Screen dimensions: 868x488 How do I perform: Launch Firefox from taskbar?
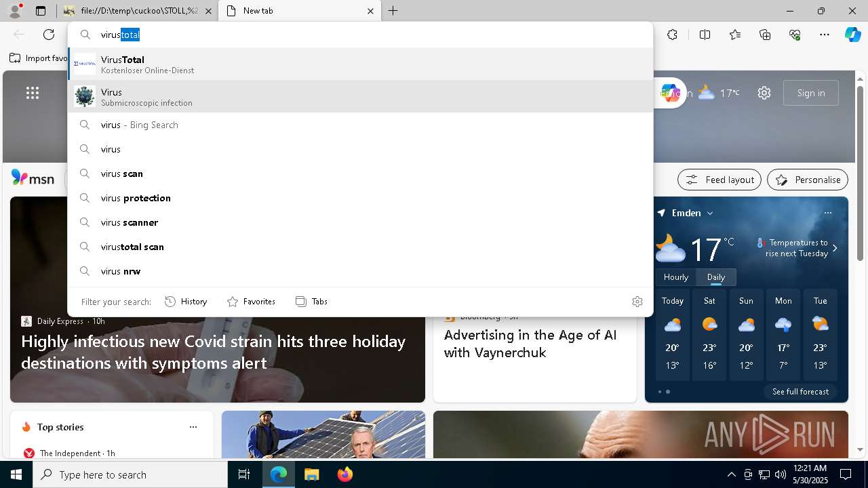[x=344, y=474]
